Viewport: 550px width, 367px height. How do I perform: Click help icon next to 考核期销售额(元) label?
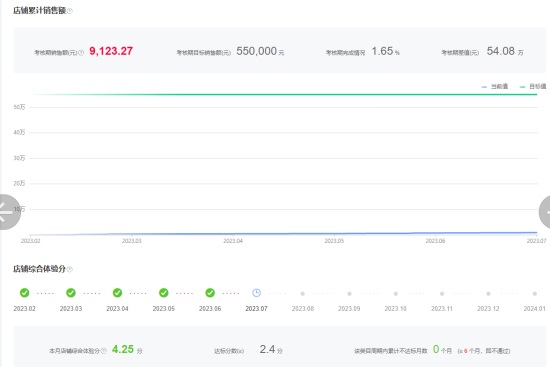81,53
